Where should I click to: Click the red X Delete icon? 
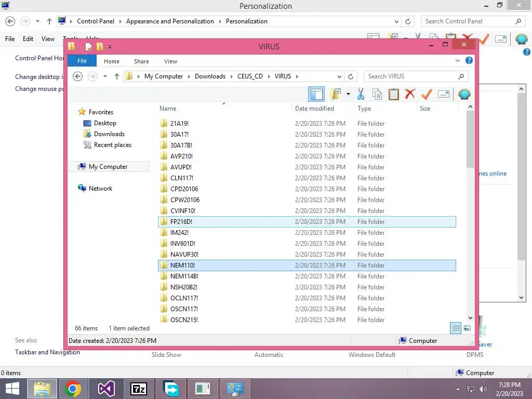click(x=410, y=94)
